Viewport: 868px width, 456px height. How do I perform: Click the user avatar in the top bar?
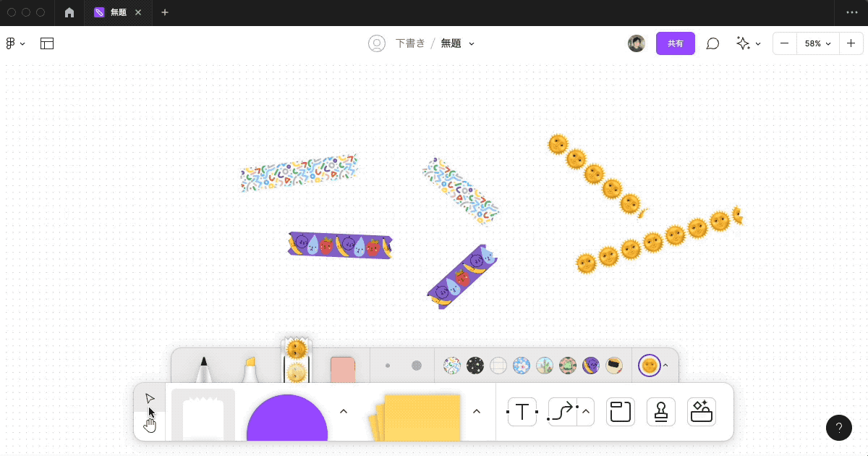[x=636, y=43]
